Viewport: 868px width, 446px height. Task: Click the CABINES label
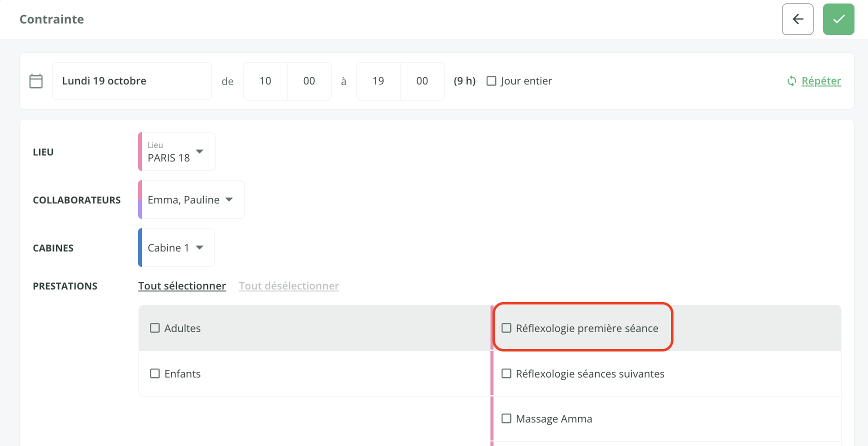[53, 248]
